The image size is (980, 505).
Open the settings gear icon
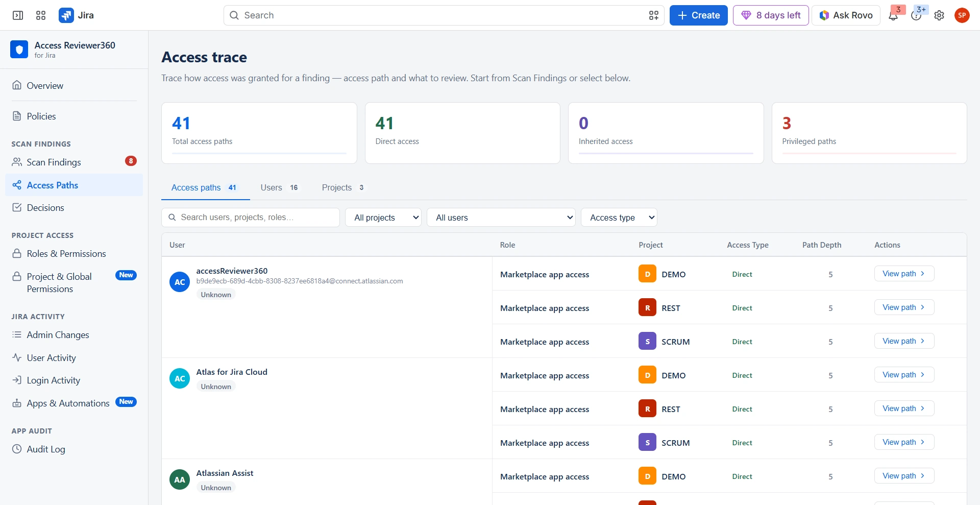coord(939,15)
